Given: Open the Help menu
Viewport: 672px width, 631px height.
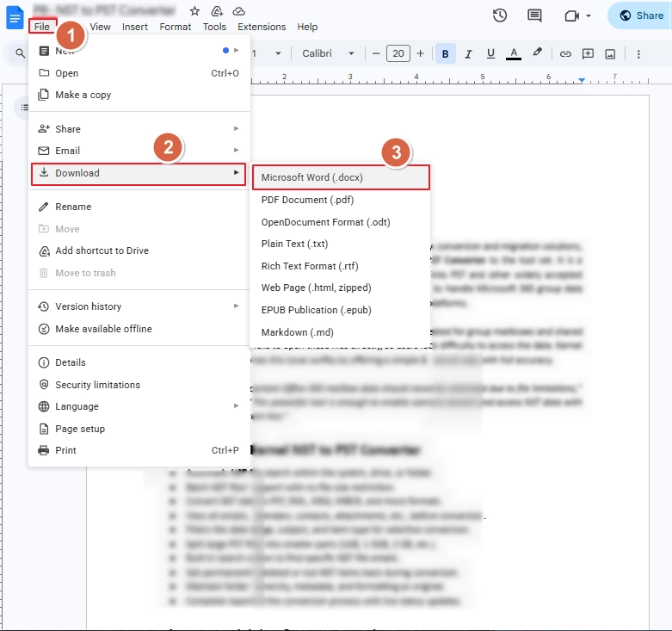Looking at the screenshot, I should 307,27.
